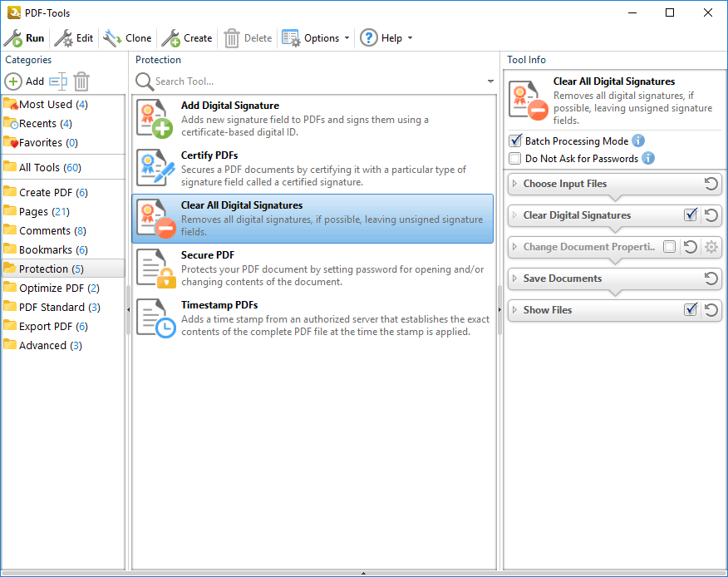
Task: Expand the Show Files step
Action: (514, 310)
